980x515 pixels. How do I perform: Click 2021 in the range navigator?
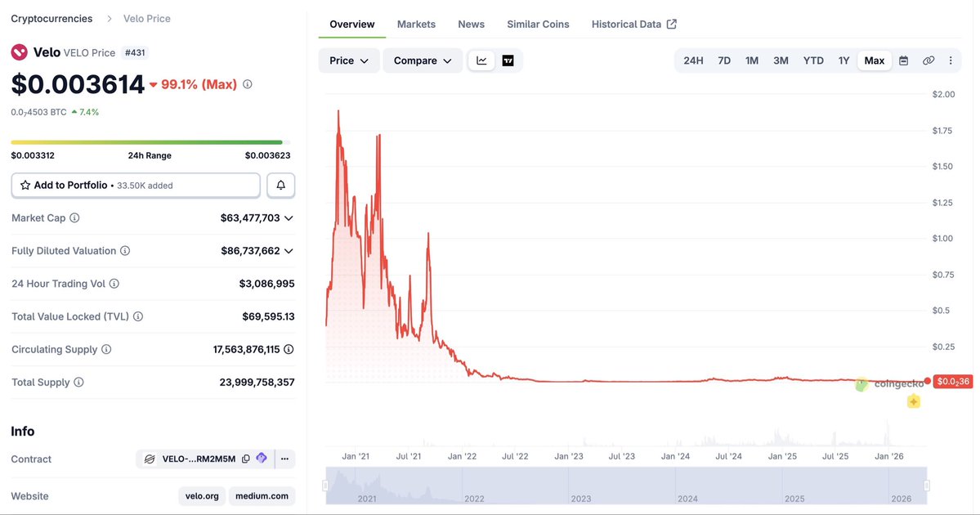pos(367,499)
